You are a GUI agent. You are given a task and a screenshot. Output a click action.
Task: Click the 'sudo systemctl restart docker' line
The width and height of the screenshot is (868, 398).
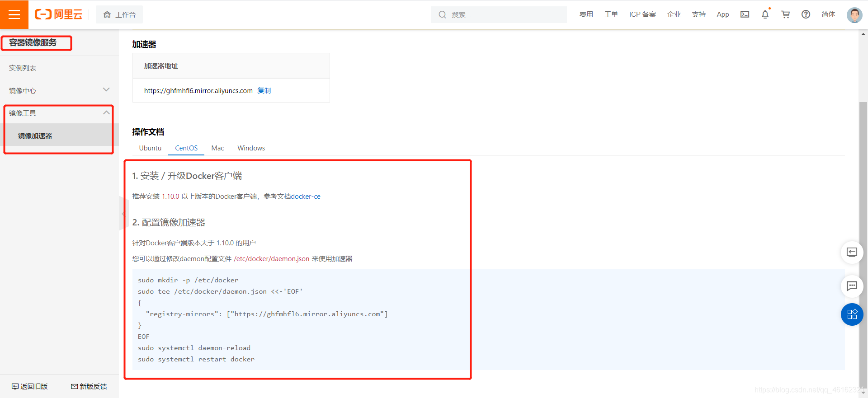point(196,359)
